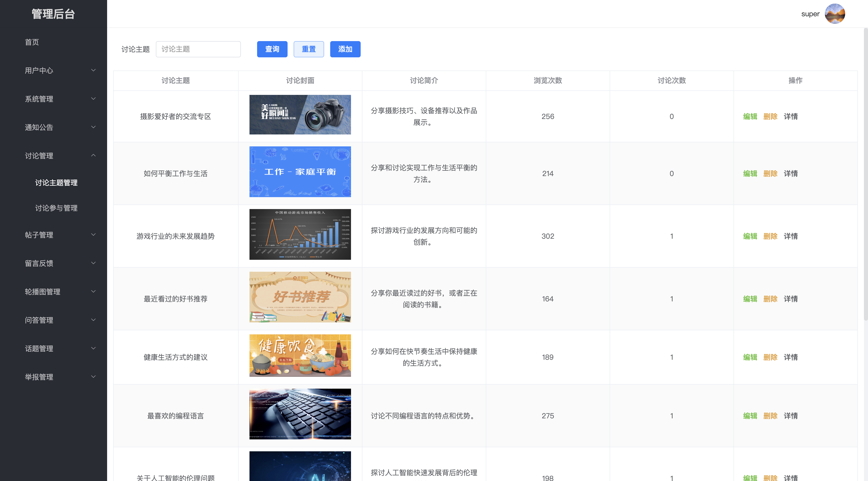Click the 添加 add button
This screenshot has height=481, width=868.
pyautogui.click(x=345, y=49)
